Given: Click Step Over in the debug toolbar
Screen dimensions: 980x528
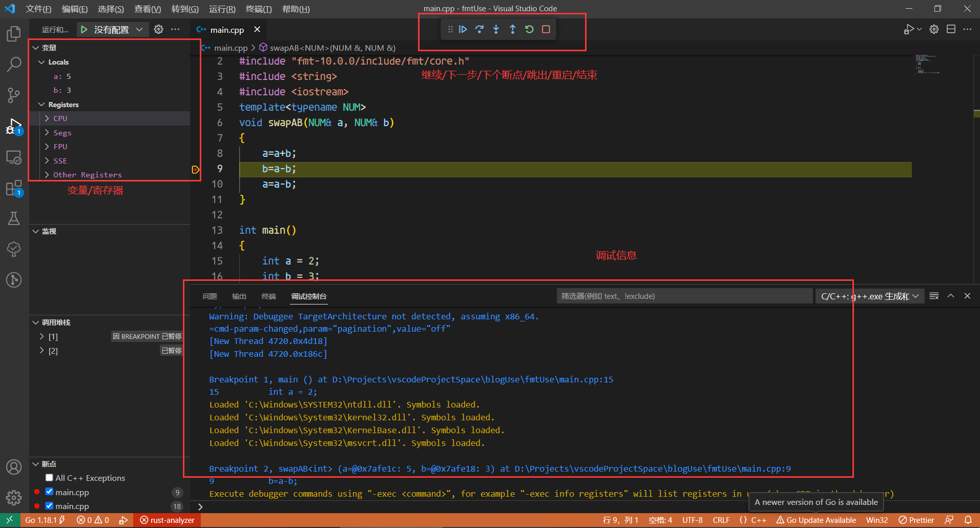Looking at the screenshot, I should pos(479,29).
